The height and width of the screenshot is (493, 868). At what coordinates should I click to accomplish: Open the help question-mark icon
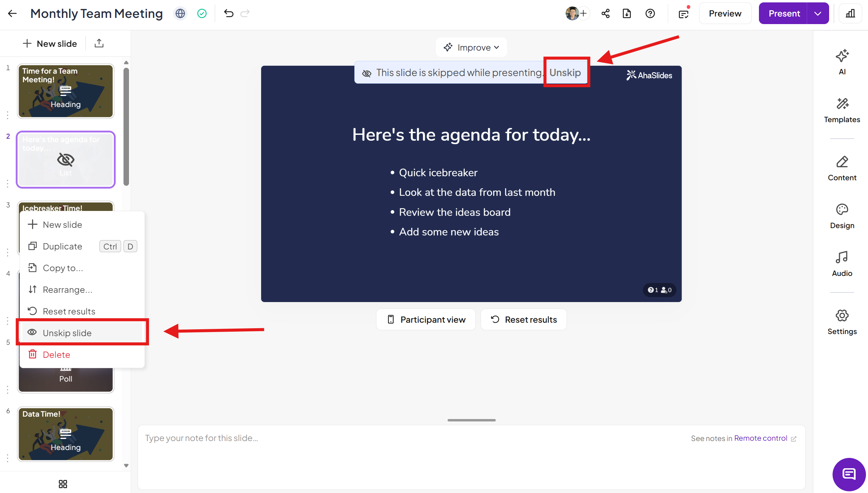650,13
